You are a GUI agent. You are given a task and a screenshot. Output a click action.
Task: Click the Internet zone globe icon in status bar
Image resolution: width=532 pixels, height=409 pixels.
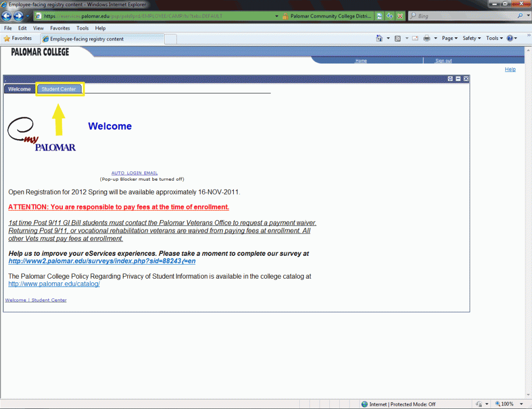coord(364,404)
